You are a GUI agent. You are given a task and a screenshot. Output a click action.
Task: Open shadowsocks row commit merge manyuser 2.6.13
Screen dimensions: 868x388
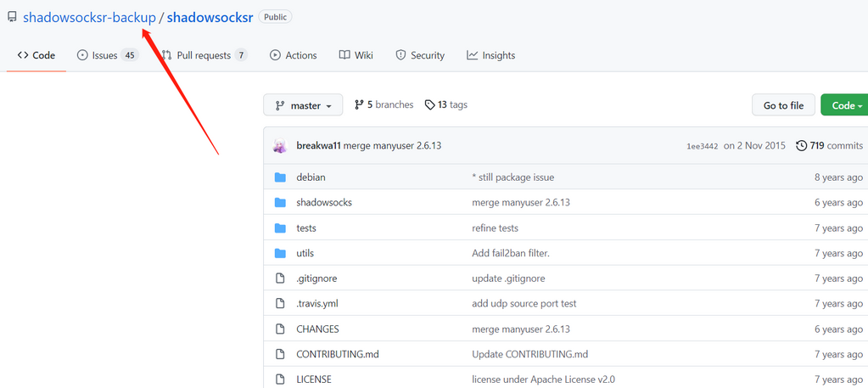click(521, 202)
